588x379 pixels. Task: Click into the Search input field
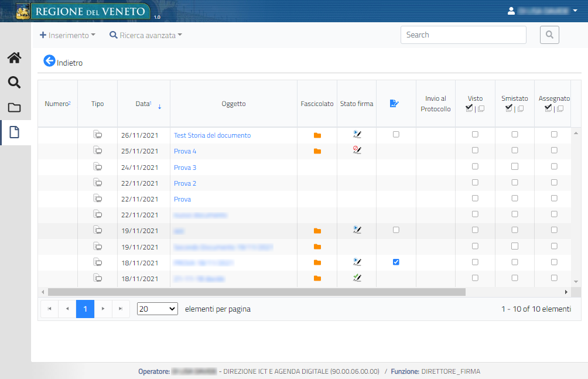[463, 35]
